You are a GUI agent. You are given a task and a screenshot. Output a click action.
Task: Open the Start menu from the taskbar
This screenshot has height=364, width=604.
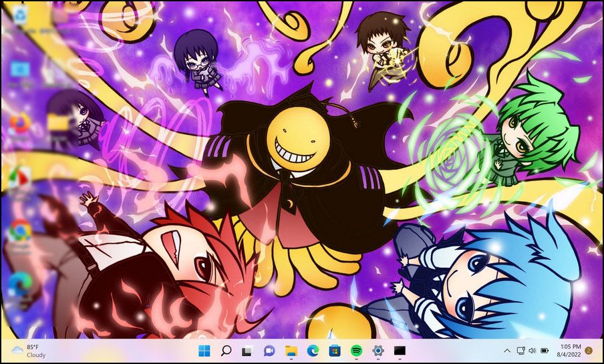tap(204, 351)
